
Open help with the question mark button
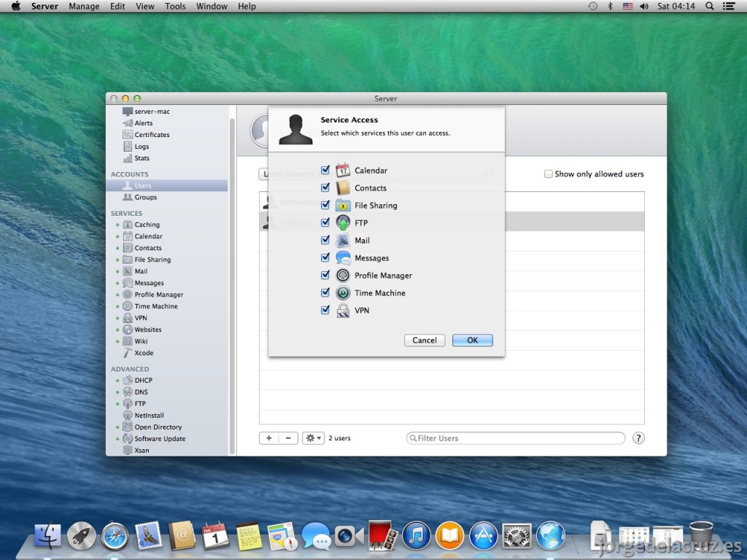pos(638,438)
